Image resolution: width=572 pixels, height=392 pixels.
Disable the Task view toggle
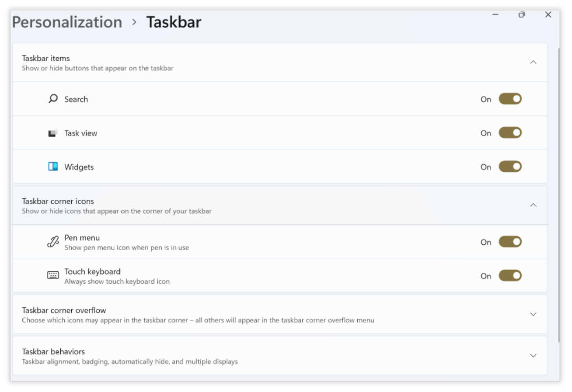[x=510, y=133]
